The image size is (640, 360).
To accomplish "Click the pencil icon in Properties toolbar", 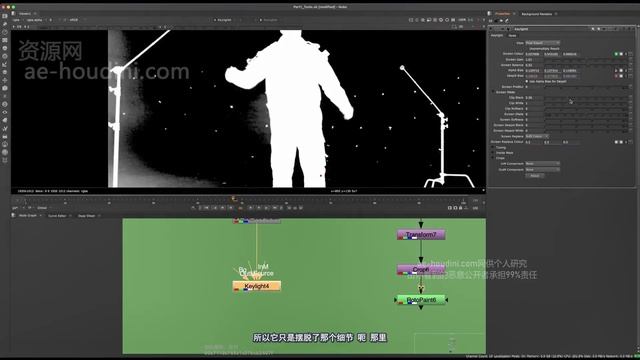I will 507,20.
